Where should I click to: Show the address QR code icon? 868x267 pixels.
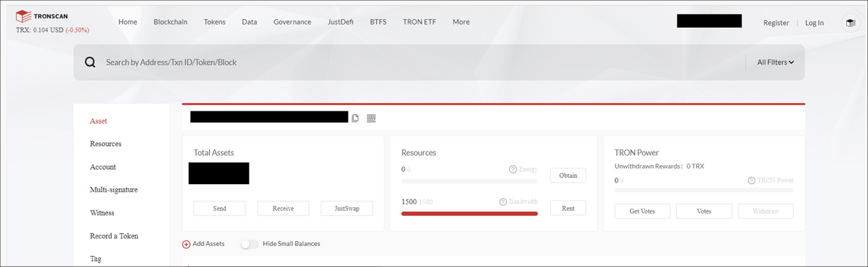pyautogui.click(x=371, y=118)
